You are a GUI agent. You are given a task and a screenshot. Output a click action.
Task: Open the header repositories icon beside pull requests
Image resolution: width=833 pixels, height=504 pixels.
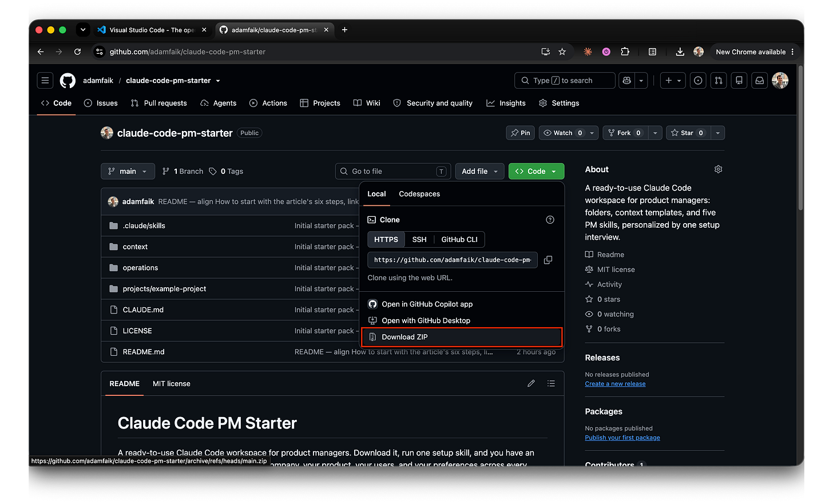739,81
